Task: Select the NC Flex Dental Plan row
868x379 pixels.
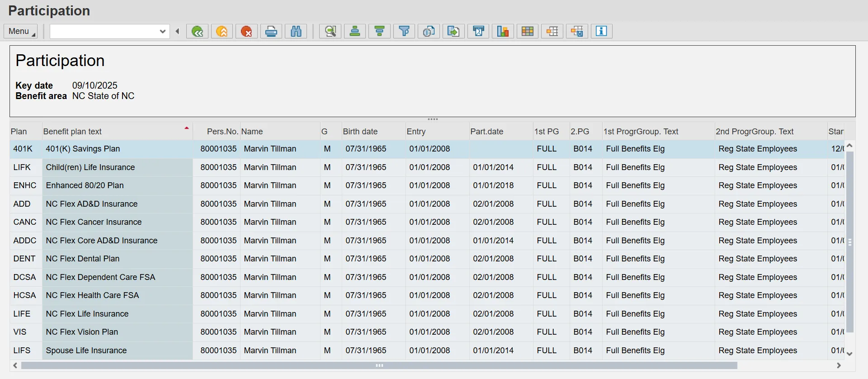Action: tap(83, 259)
